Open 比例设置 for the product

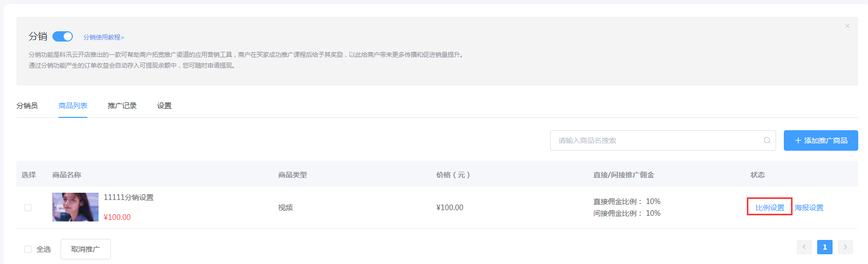pyautogui.click(x=770, y=208)
